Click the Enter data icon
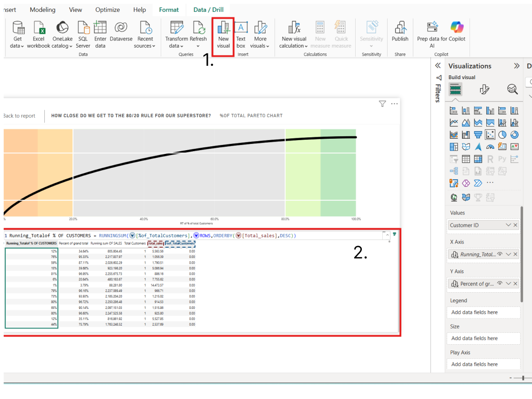The height and width of the screenshot is (399, 532). [x=100, y=27]
